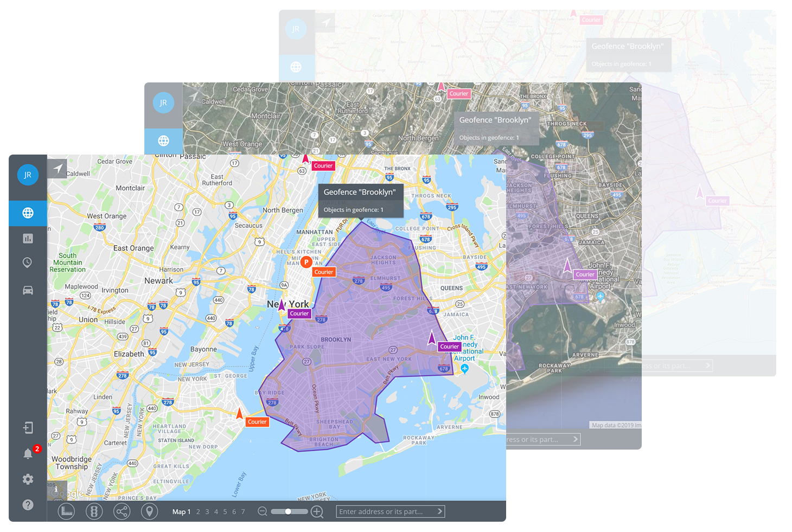Open the reports bar chart icon
Viewport: 792px width, 532px height.
(28, 238)
